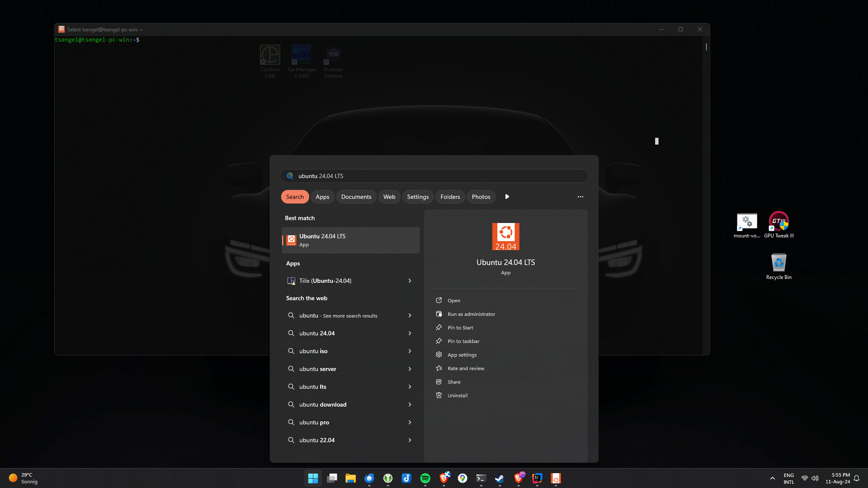Viewport: 868px width, 488px height.
Task: Switch to the Photos filter tab
Action: (481, 197)
